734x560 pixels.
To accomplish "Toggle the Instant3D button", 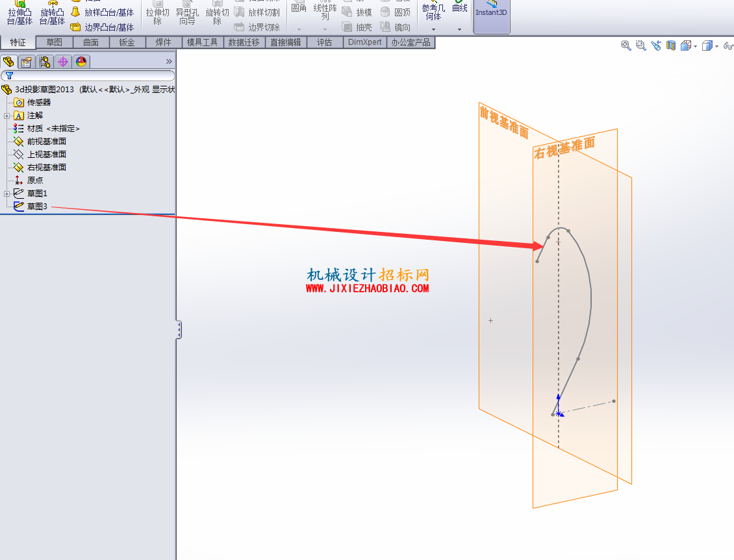I will (x=492, y=16).
